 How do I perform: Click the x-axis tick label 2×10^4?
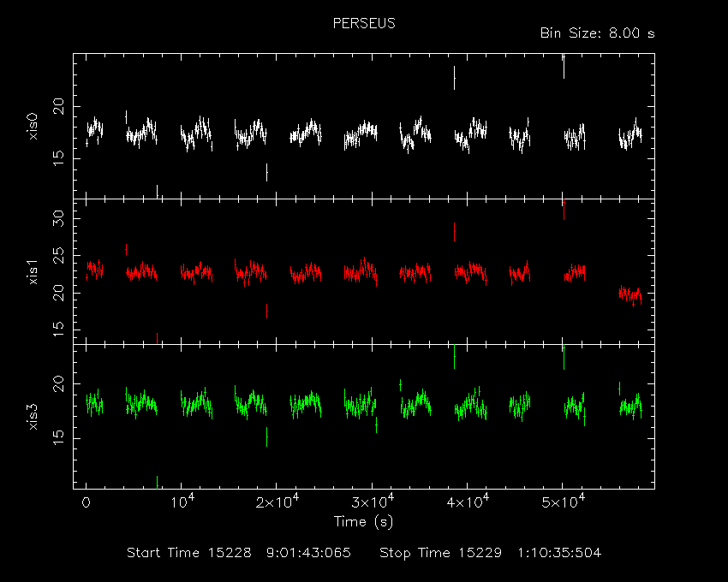point(277,502)
